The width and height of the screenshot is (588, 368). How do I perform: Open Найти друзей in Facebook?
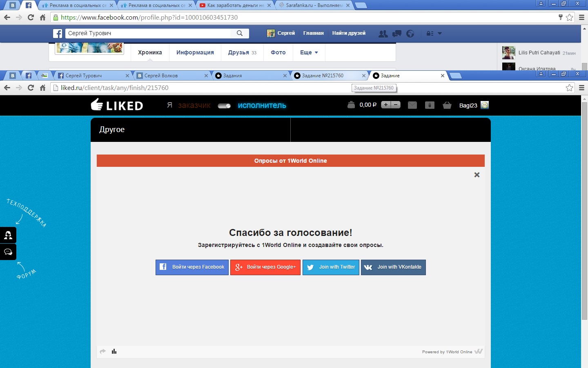[x=349, y=33]
